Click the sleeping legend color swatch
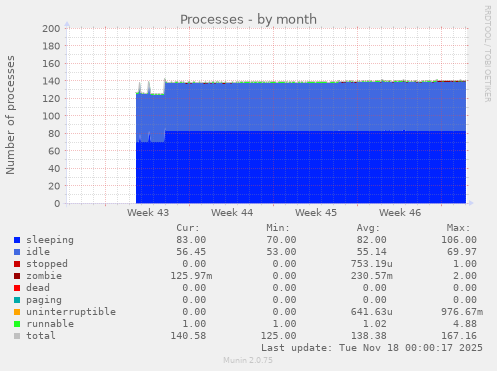Image resolution: width=497 pixels, height=371 pixels. point(17,240)
